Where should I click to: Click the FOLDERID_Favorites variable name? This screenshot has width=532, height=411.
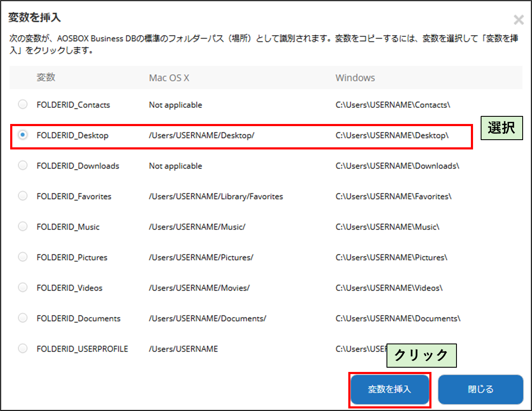coord(74,197)
